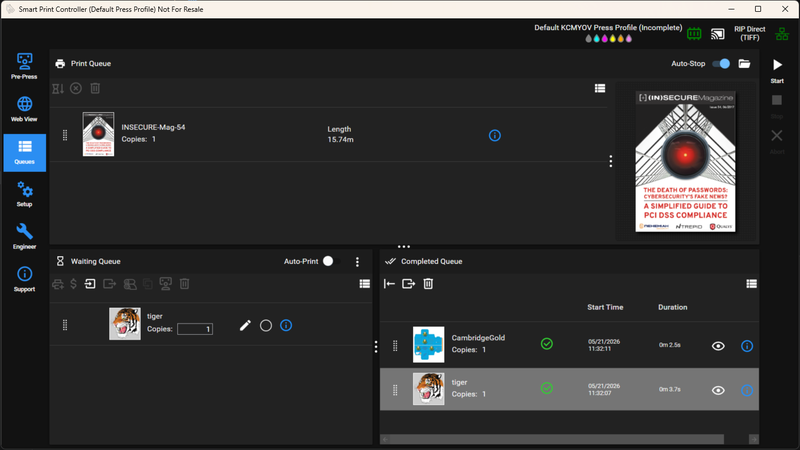The image size is (800, 450).
Task: Toggle the Auto-Print switch
Action: tap(331, 261)
